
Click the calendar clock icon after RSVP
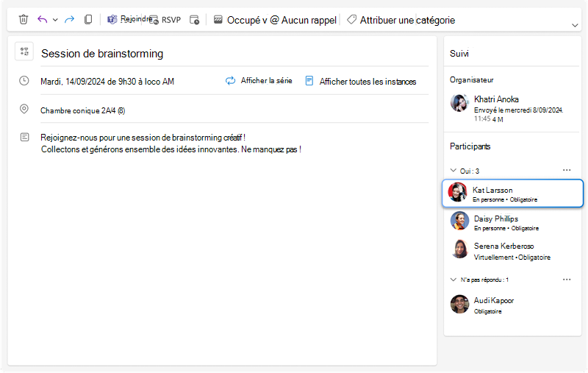[194, 20]
